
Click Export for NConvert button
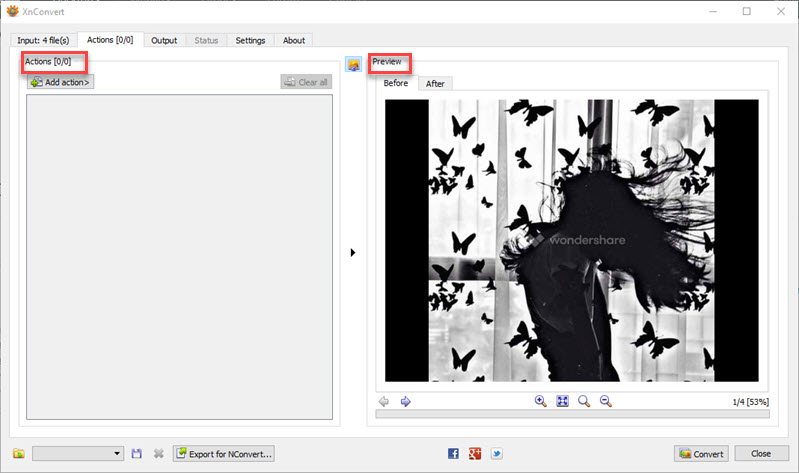[x=223, y=453]
